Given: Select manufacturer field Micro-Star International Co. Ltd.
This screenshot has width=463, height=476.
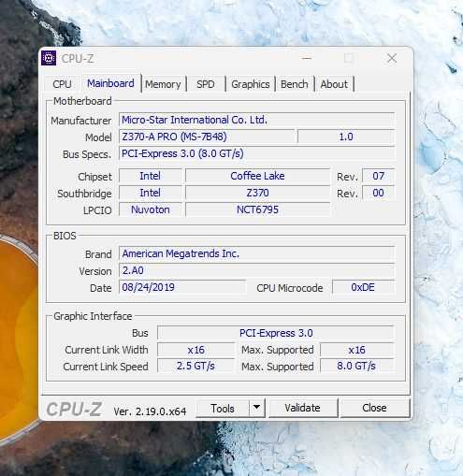Looking at the screenshot, I should 256,120.
